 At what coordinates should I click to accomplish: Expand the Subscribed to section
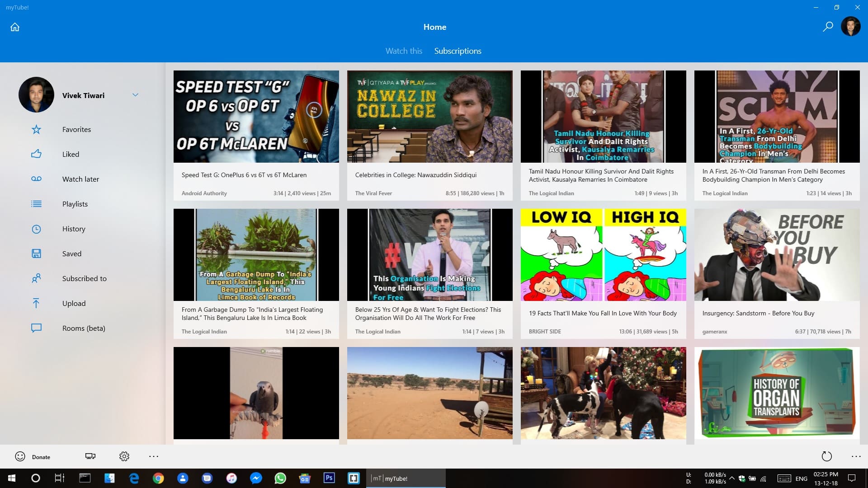[x=84, y=278]
